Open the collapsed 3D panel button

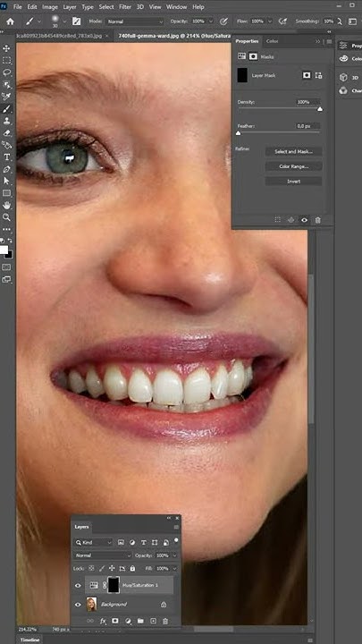coord(349,78)
